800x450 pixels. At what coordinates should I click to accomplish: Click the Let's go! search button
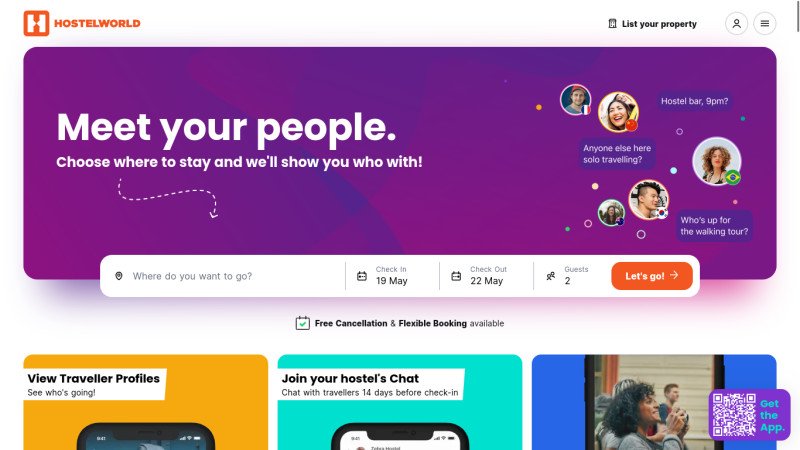652,276
